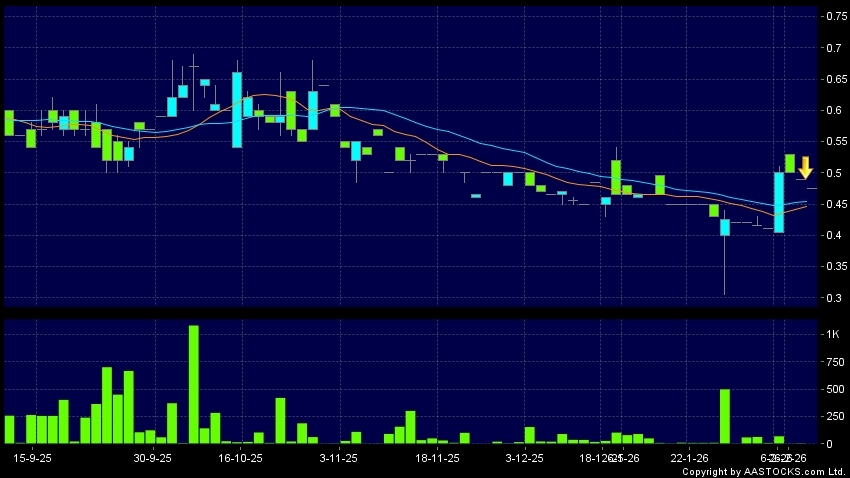Image resolution: width=850 pixels, height=478 pixels.
Task: Click the 3-12-25 date label
Action: [x=524, y=458]
